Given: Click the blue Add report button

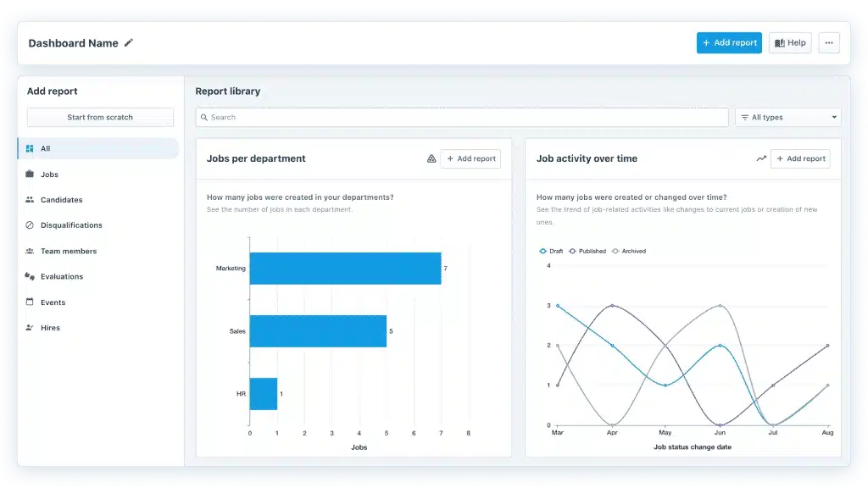Looking at the screenshot, I should point(729,43).
